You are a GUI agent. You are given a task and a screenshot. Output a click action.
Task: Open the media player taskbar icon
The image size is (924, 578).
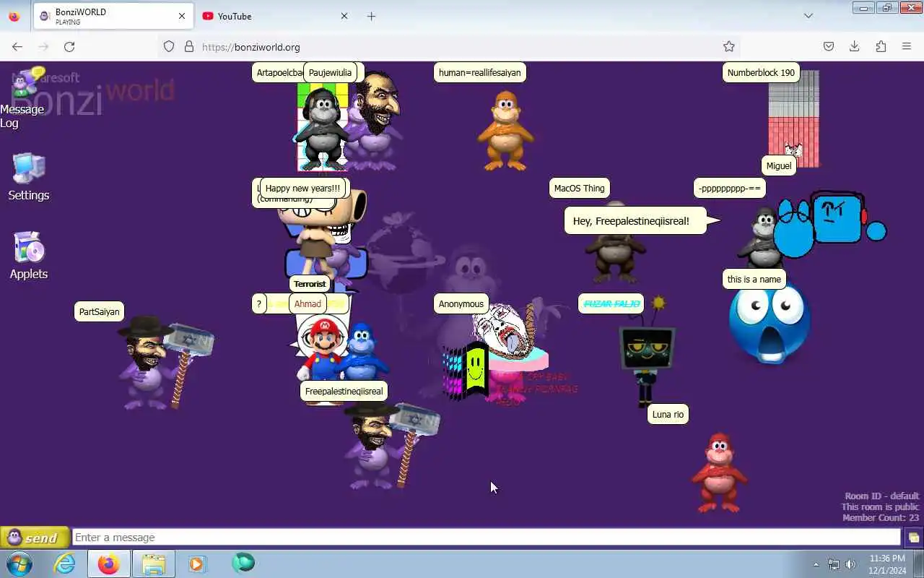coord(197,564)
